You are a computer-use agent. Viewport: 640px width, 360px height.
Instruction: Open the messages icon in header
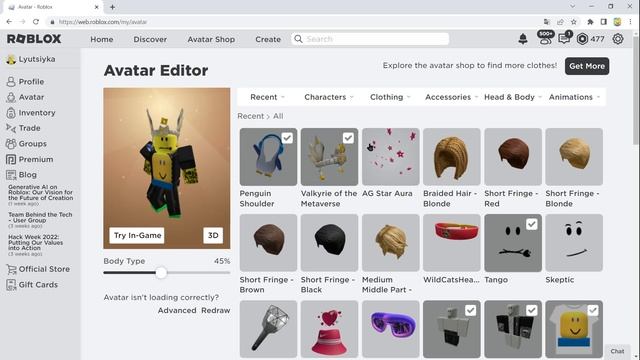(564, 38)
